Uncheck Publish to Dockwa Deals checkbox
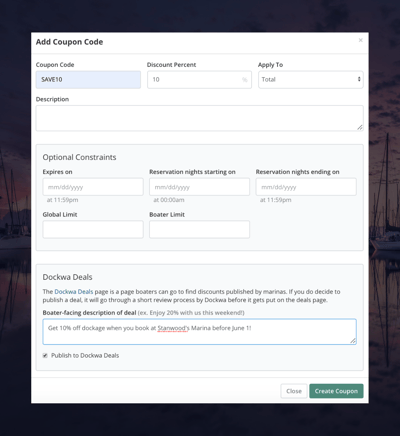The width and height of the screenshot is (400, 436). coord(45,356)
